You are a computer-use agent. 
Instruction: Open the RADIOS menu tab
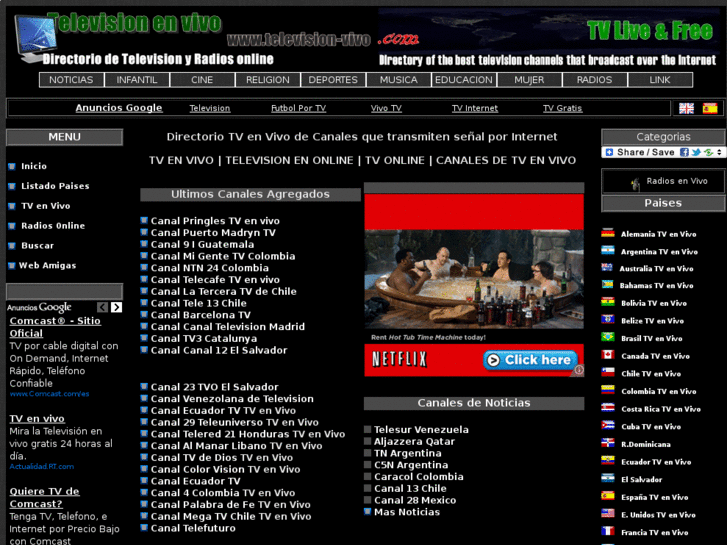point(594,80)
